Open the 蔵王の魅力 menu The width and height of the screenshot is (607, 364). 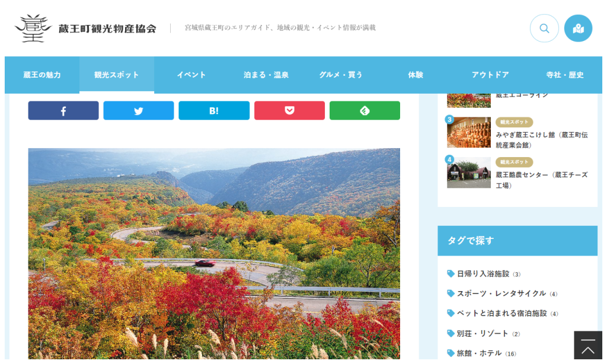pos(42,75)
